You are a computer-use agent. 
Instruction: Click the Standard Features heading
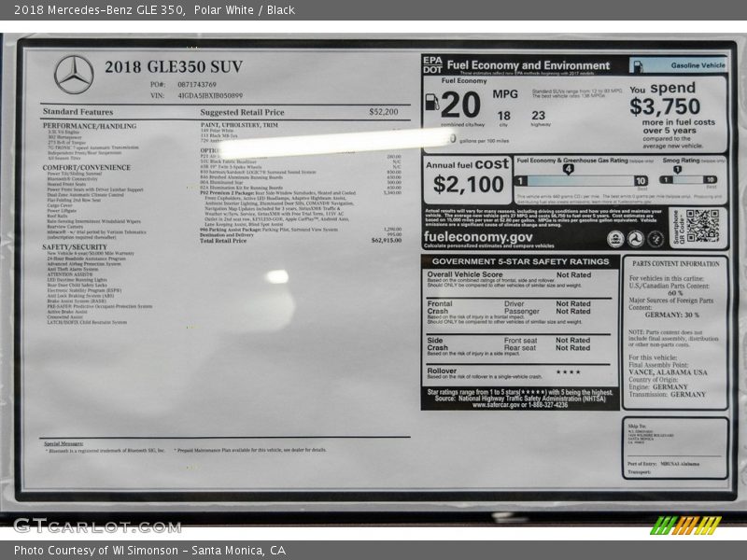click(78, 111)
